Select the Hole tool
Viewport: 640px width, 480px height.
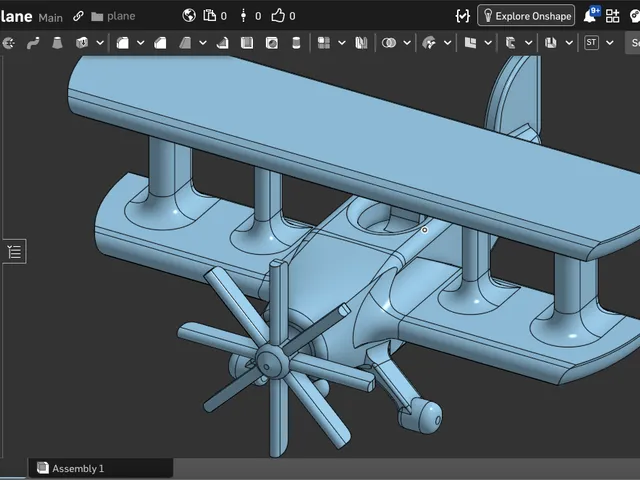(272, 43)
